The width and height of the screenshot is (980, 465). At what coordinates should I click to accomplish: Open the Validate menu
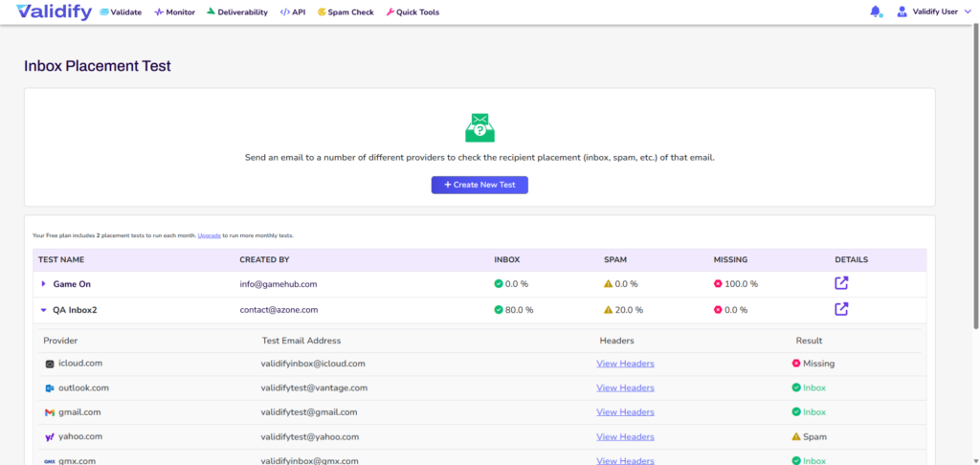[120, 12]
